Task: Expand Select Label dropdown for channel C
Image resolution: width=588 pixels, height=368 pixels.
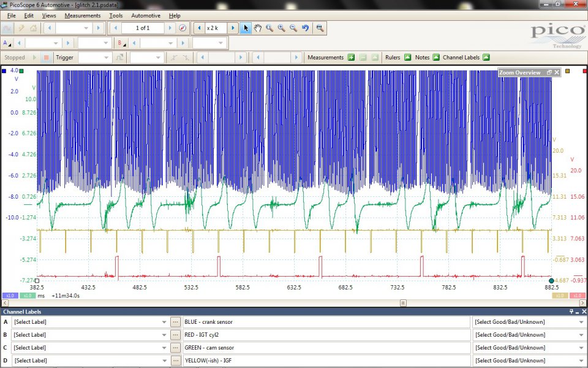Action: [x=164, y=348]
